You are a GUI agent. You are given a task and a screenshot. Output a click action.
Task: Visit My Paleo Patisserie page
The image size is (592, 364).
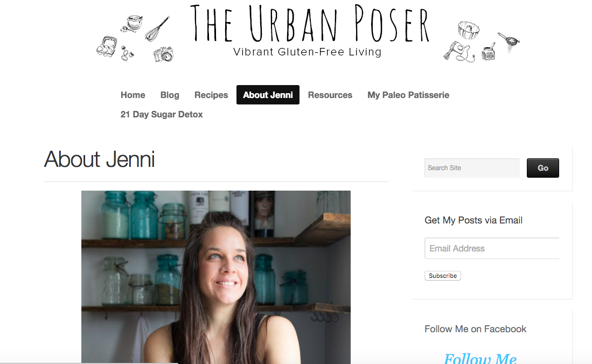coord(408,95)
